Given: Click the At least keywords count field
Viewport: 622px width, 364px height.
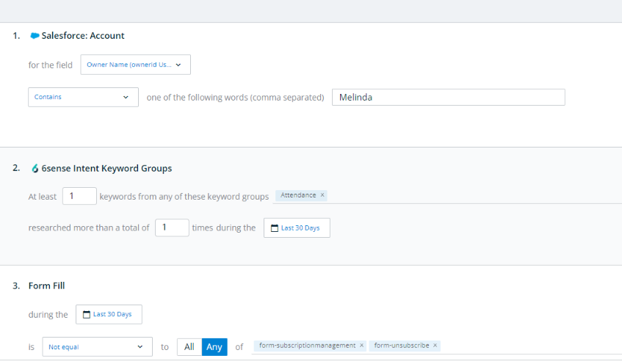Looking at the screenshot, I should point(79,196).
